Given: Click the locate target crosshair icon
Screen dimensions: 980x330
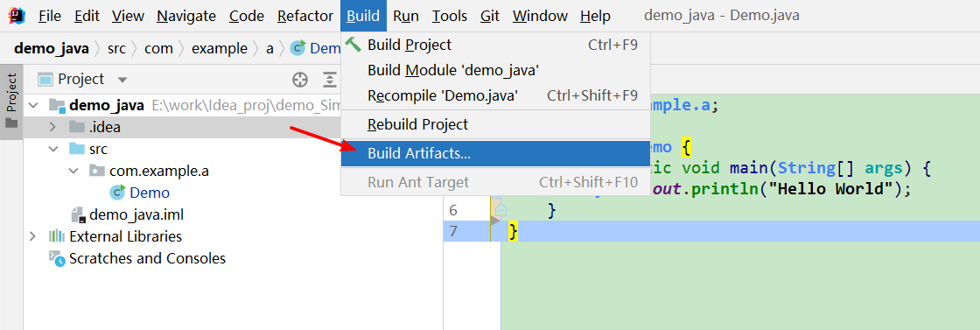Looking at the screenshot, I should 301,80.
